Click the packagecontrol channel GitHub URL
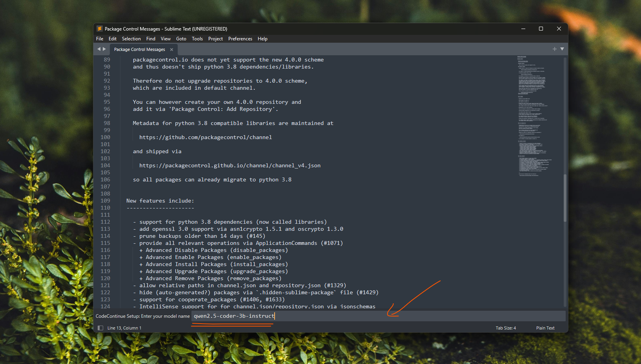Image resolution: width=641 pixels, height=364 pixels. pyautogui.click(x=205, y=137)
